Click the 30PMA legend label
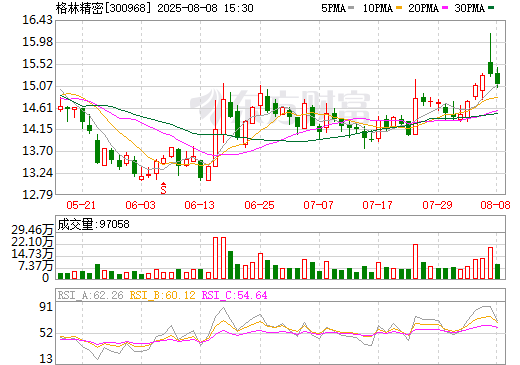The width and height of the screenshot is (520, 365). (x=469, y=8)
